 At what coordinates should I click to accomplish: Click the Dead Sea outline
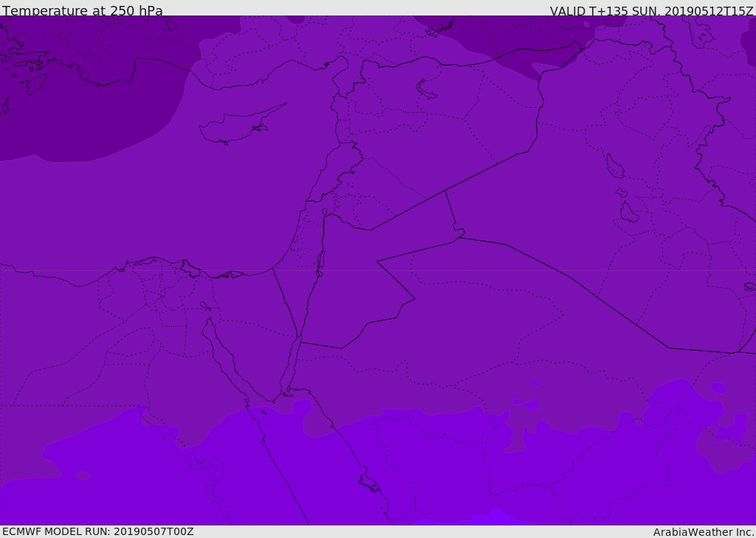(x=320, y=262)
